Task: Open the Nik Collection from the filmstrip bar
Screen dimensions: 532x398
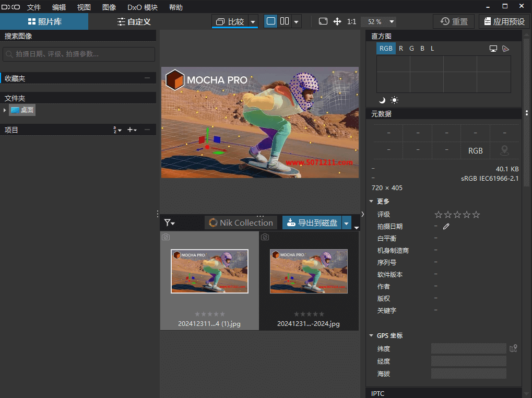Action: click(240, 223)
